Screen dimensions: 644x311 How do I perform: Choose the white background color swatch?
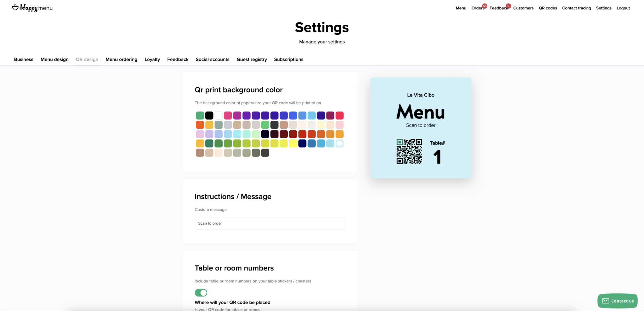(x=219, y=116)
